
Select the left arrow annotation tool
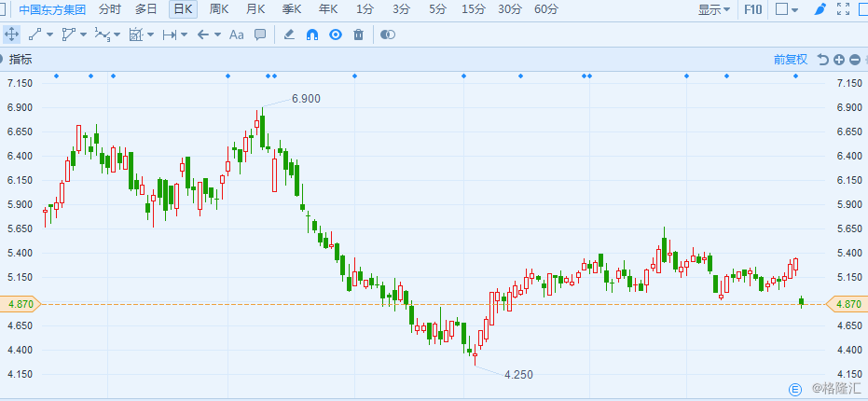[202, 35]
